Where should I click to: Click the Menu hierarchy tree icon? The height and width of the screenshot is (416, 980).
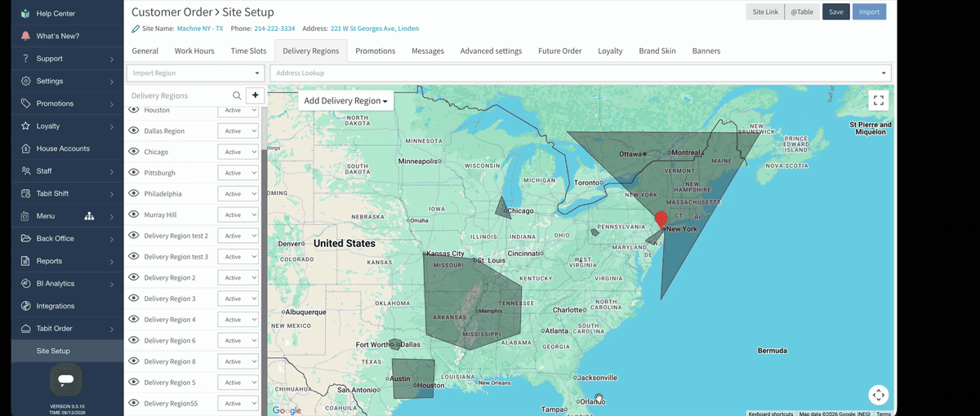tap(89, 216)
